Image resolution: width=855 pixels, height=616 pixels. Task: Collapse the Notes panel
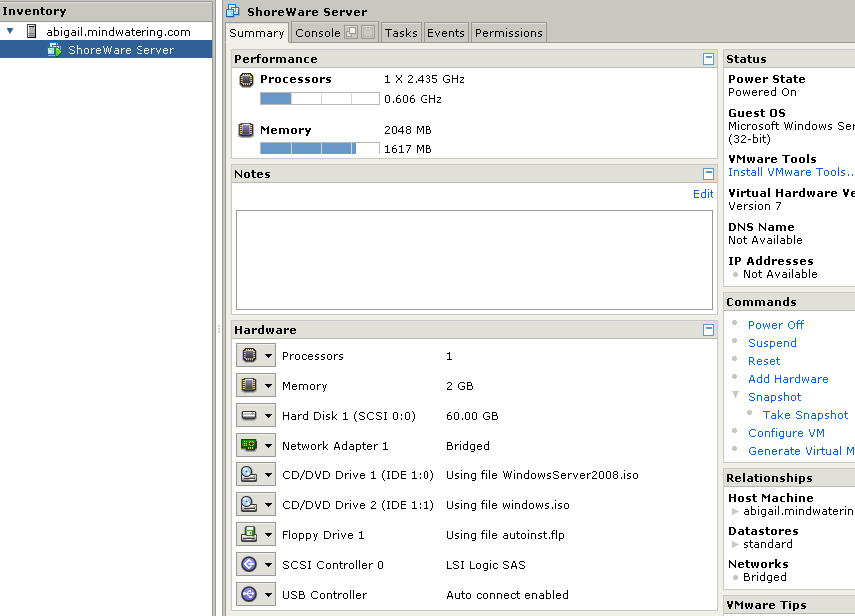709,174
